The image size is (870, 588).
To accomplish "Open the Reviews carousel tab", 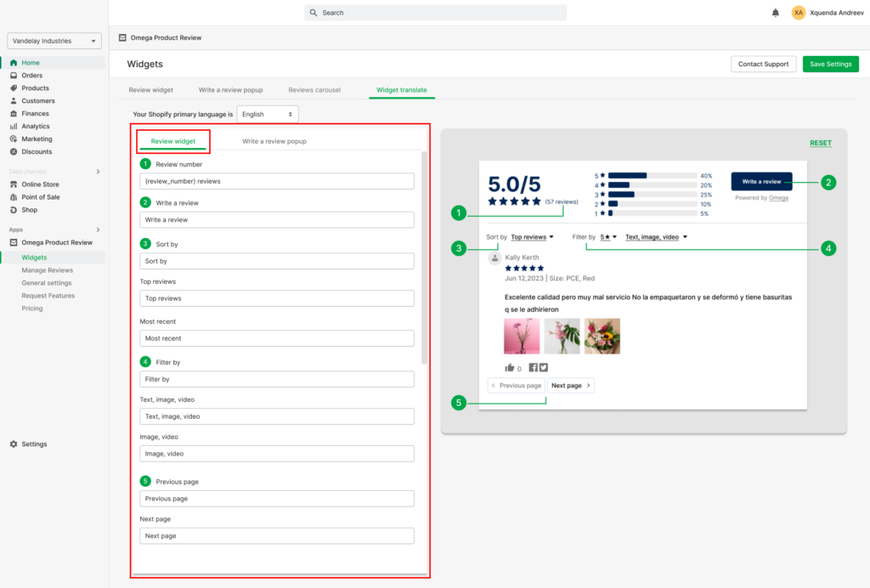I will pos(314,90).
